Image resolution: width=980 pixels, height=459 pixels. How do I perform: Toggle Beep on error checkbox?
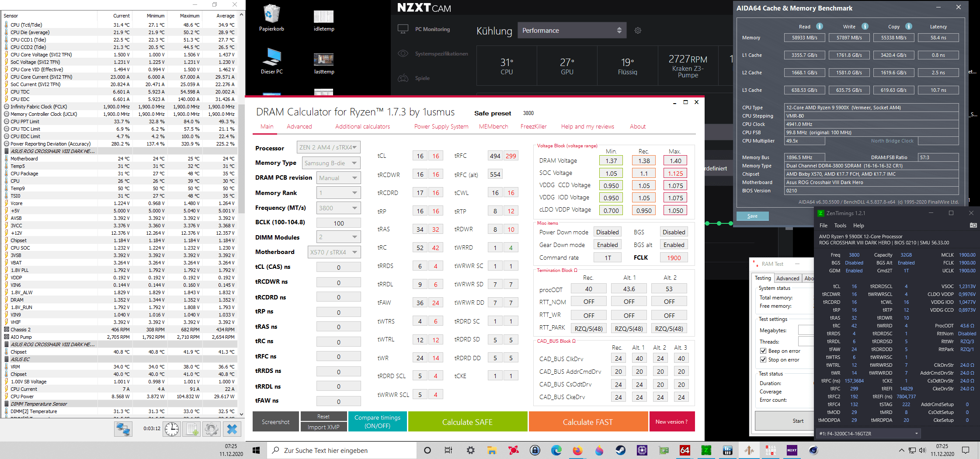coord(763,351)
